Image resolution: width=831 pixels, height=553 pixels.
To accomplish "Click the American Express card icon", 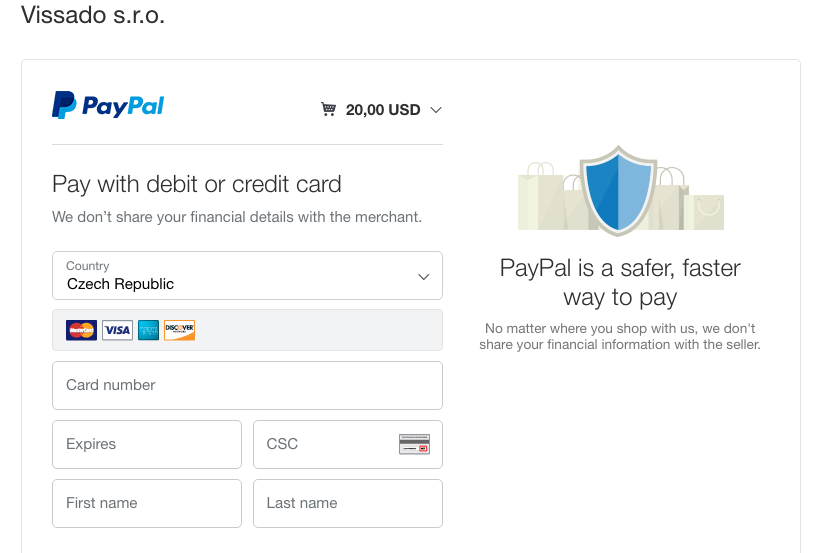I will point(148,330).
